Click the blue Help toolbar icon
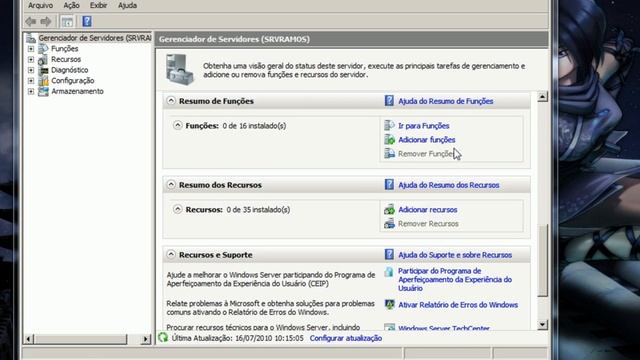 (x=87, y=21)
